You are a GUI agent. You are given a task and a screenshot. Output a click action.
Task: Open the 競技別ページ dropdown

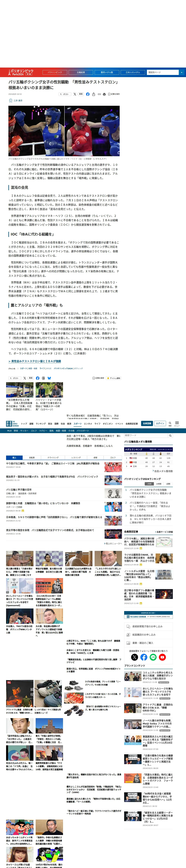coord(166,72)
